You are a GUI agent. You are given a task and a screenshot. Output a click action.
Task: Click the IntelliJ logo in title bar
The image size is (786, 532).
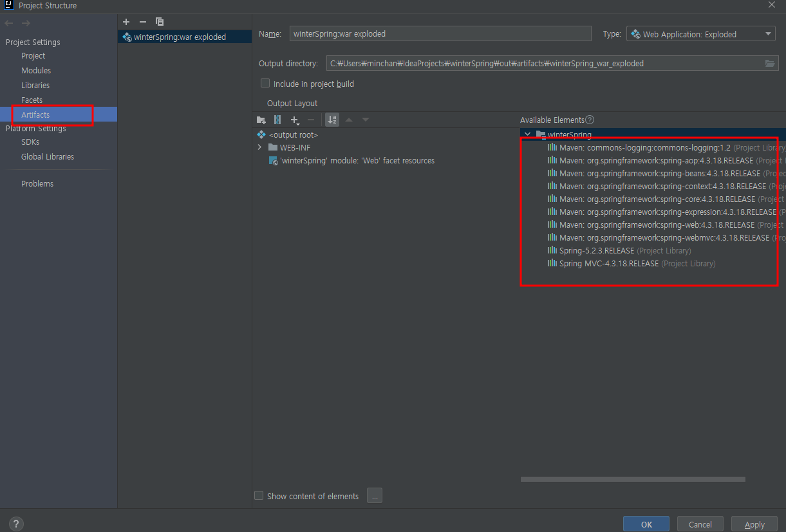pyautogui.click(x=8, y=5)
